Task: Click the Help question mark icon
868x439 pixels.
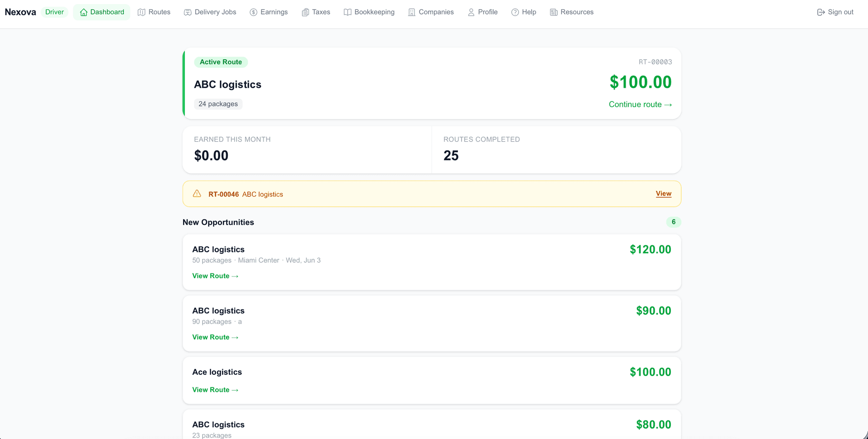Action: coord(515,12)
